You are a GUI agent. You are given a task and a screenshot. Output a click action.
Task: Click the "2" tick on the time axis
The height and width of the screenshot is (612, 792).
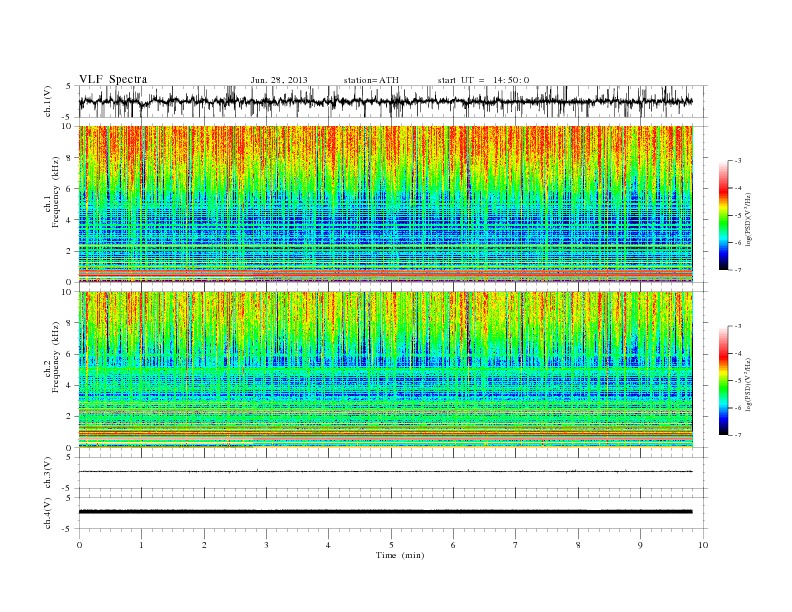tap(204, 545)
